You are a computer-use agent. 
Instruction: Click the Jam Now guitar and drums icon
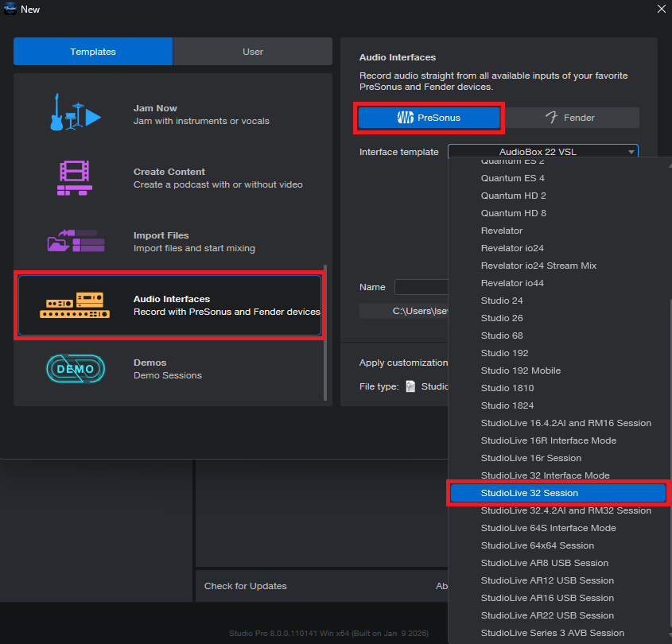[75, 113]
